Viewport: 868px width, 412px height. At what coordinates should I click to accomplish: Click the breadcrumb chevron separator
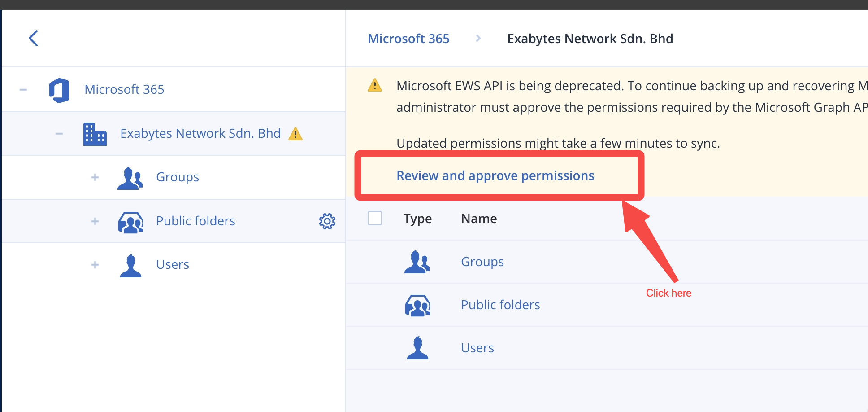[x=478, y=39]
